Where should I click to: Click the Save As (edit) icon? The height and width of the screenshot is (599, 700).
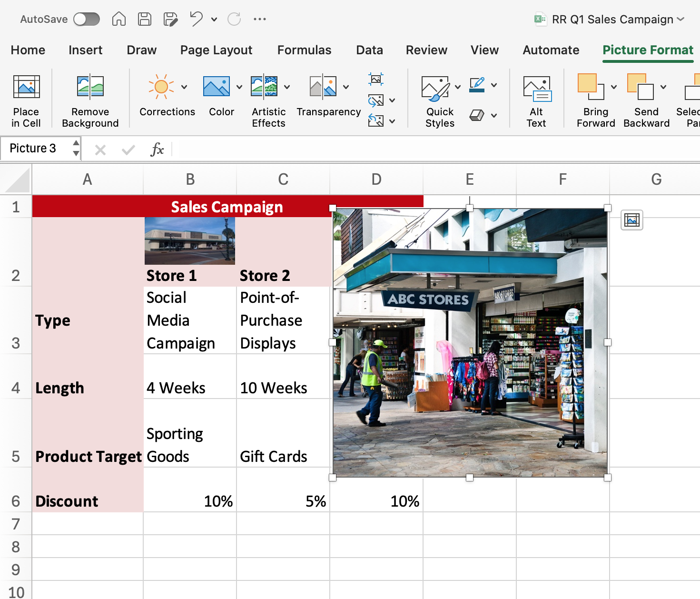[170, 19]
